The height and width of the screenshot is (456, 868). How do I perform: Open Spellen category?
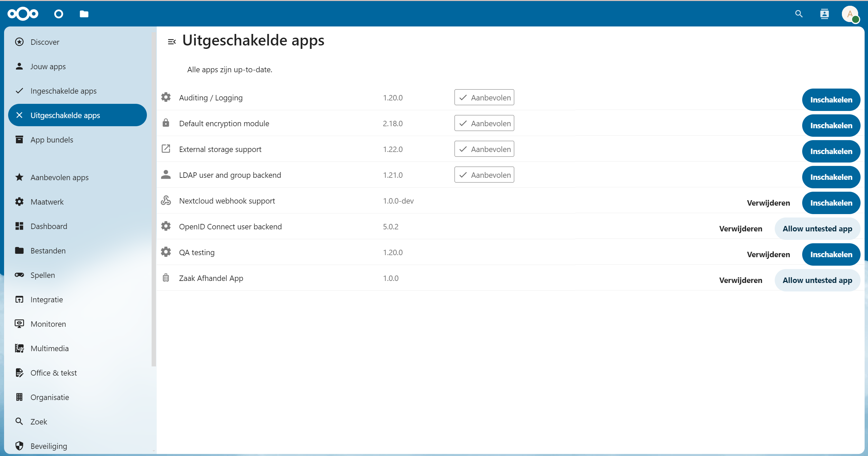tap(77, 275)
